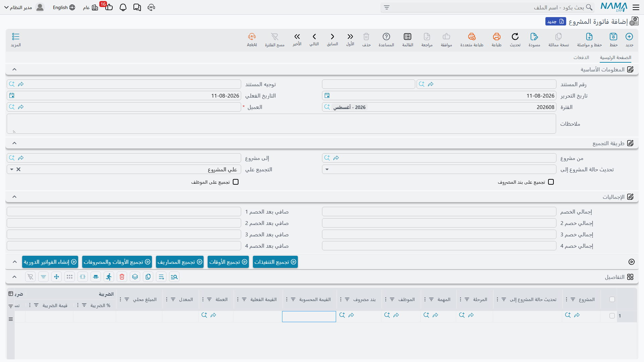644x362 pixels.
Task: Open table column settings grid icon
Action: [x=11, y=294]
